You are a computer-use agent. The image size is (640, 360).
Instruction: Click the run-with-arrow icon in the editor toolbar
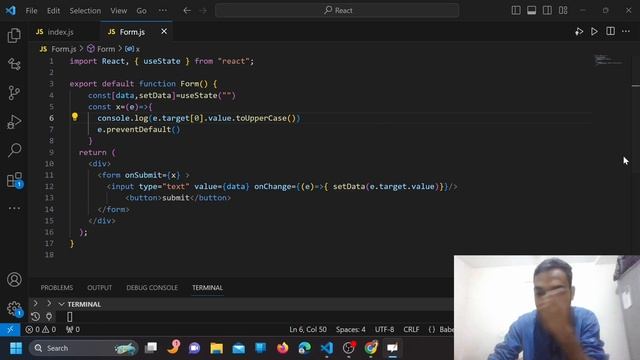point(579,31)
